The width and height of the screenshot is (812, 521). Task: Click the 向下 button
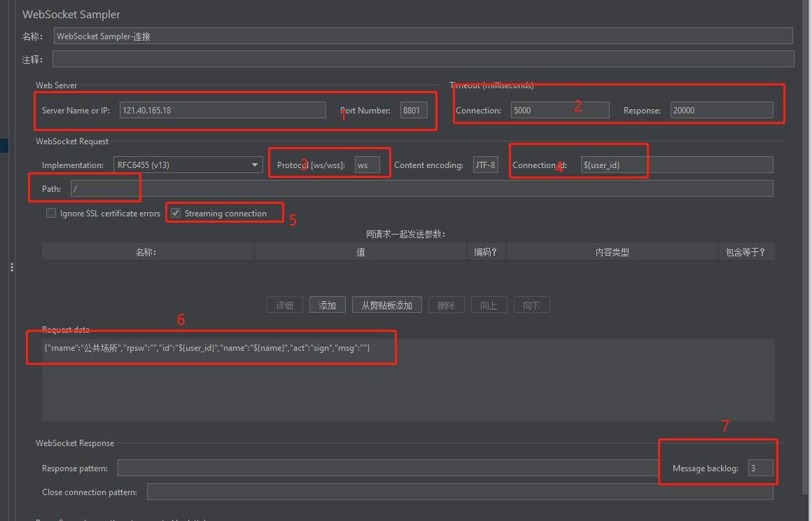coord(532,305)
